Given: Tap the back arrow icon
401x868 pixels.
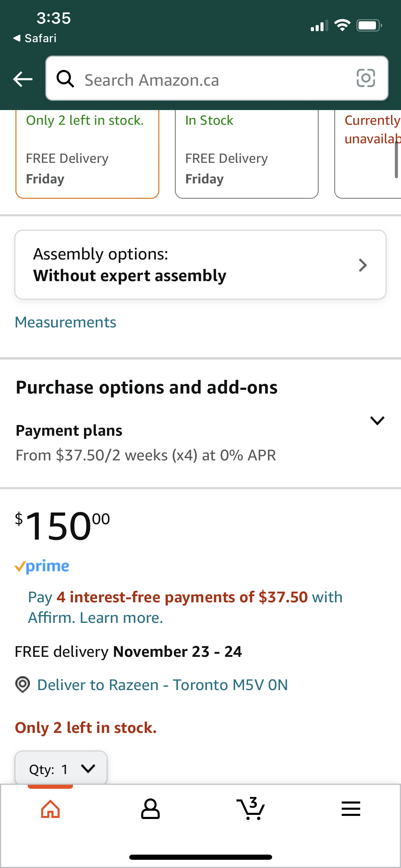Looking at the screenshot, I should 23,79.
